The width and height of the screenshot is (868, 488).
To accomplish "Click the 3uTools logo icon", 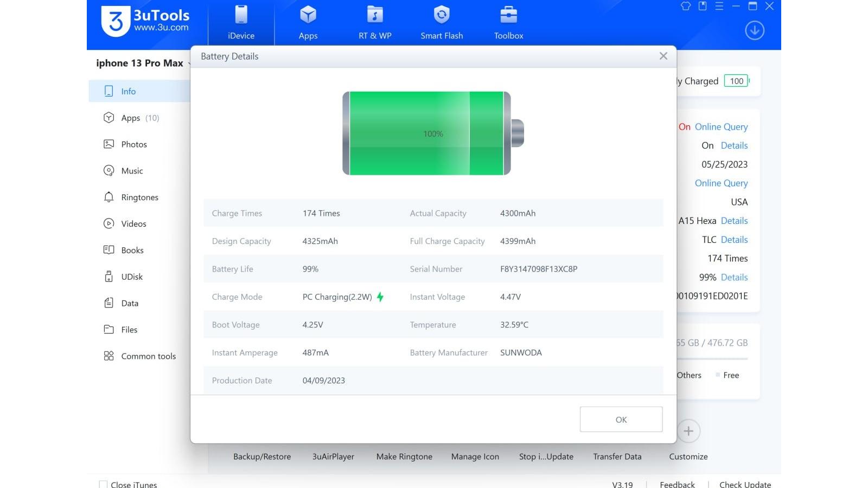I will 116,21.
